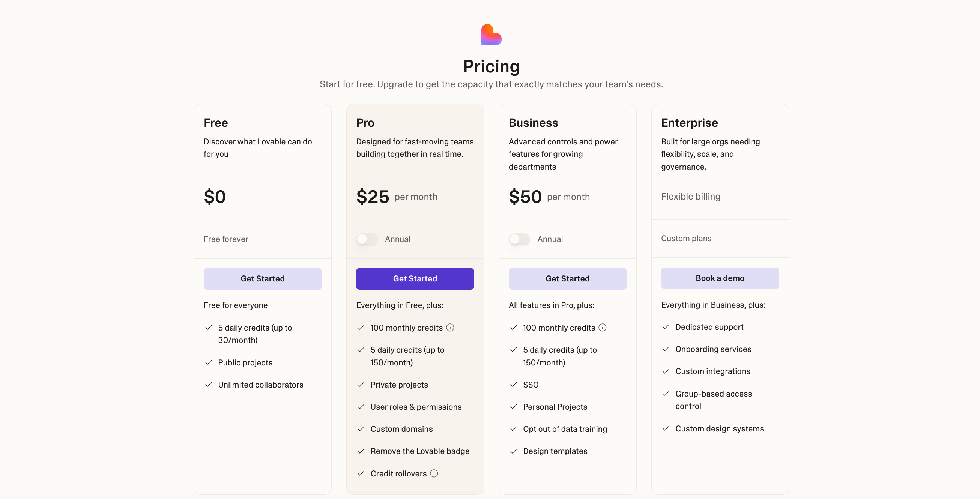Image resolution: width=980 pixels, height=499 pixels.
Task: Get Started with the Pro plan
Action: (415, 278)
